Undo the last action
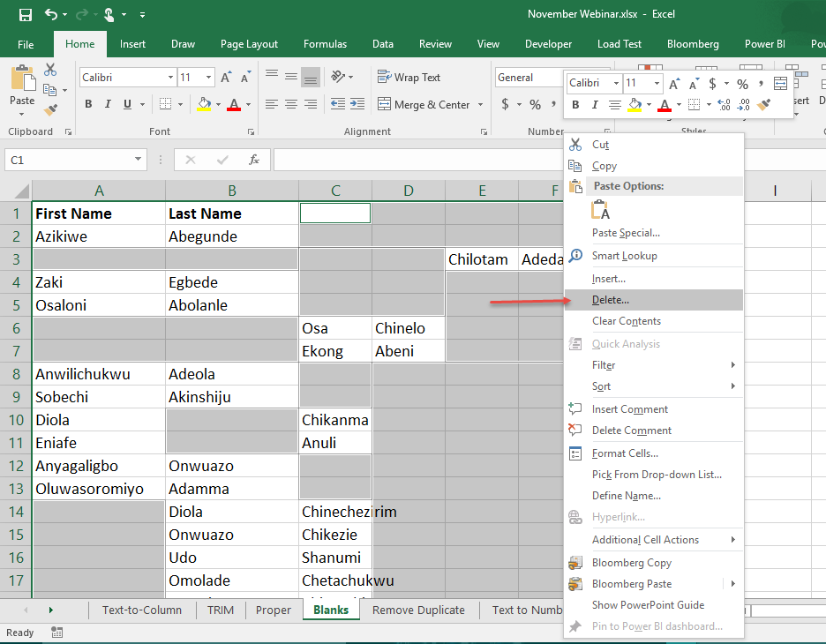826x644 pixels. tap(49, 13)
